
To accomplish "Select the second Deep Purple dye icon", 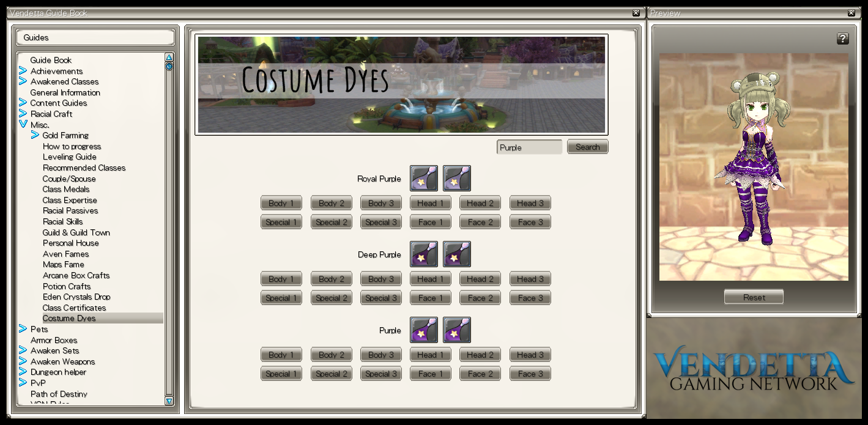I will (x=457, y=254).
